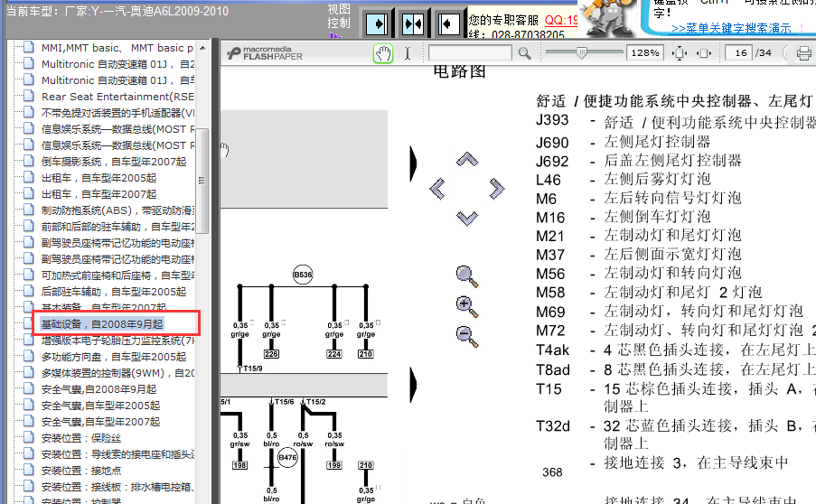Click the B536 node label in diagram
The height and width of the screenshot is (504, 816).
[x=303, y=274]
